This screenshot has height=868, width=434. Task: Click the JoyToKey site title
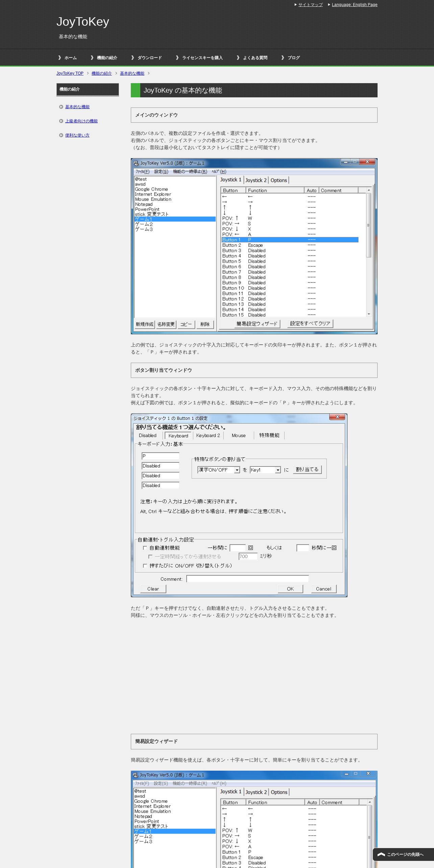tap(83, 22)
